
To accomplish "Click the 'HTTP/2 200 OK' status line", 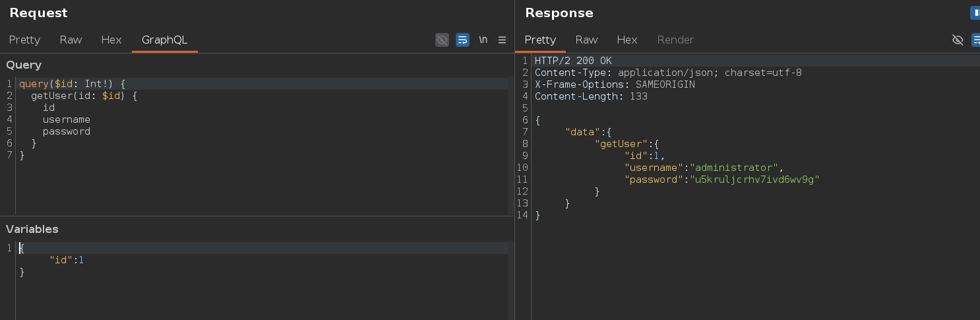I will (x=573, y=61).
